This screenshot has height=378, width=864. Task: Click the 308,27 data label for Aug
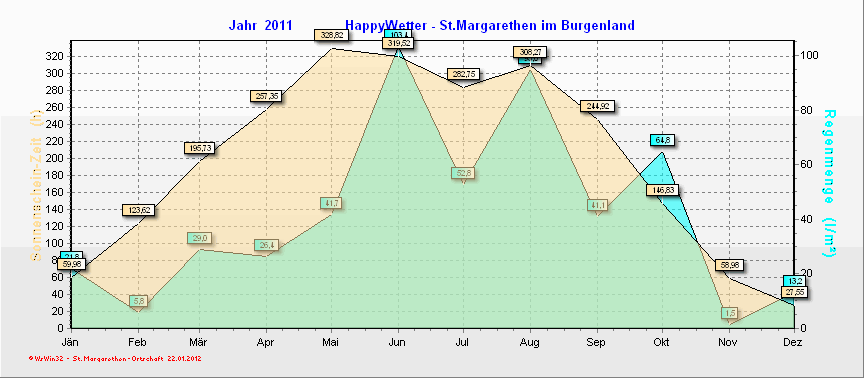pyautogui.click(x=530, y=52)
